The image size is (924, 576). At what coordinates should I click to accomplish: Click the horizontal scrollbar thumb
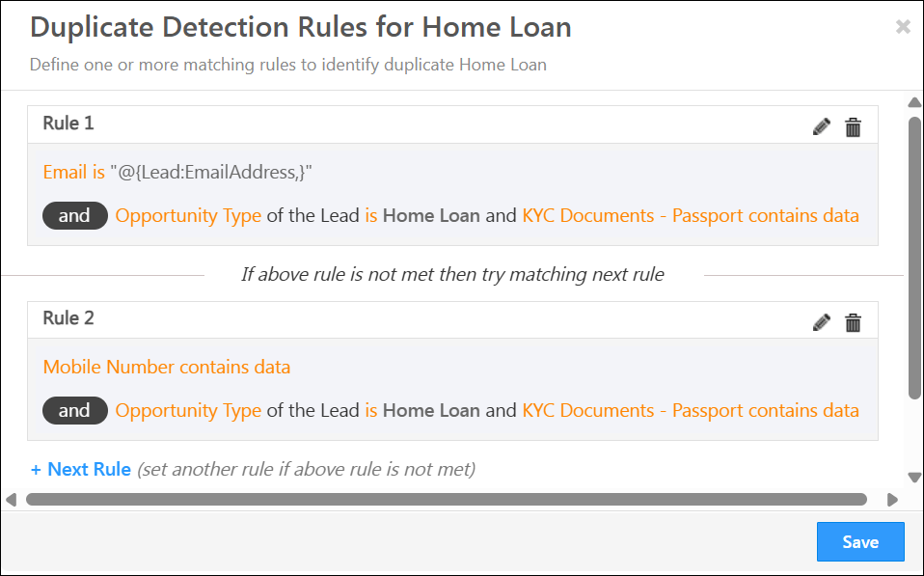(447, 500)
